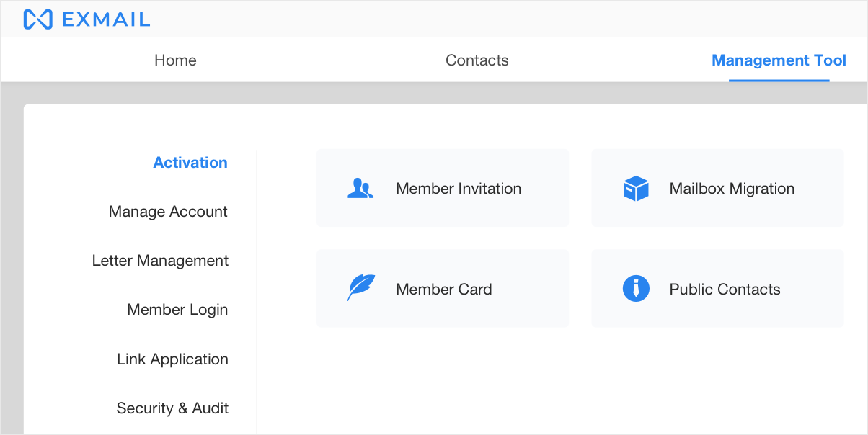The height and width of the screenshot is (435, 868).
Task: Click the Member Invitation people icon
Action: pyautogui.click(x=360, y=187)
